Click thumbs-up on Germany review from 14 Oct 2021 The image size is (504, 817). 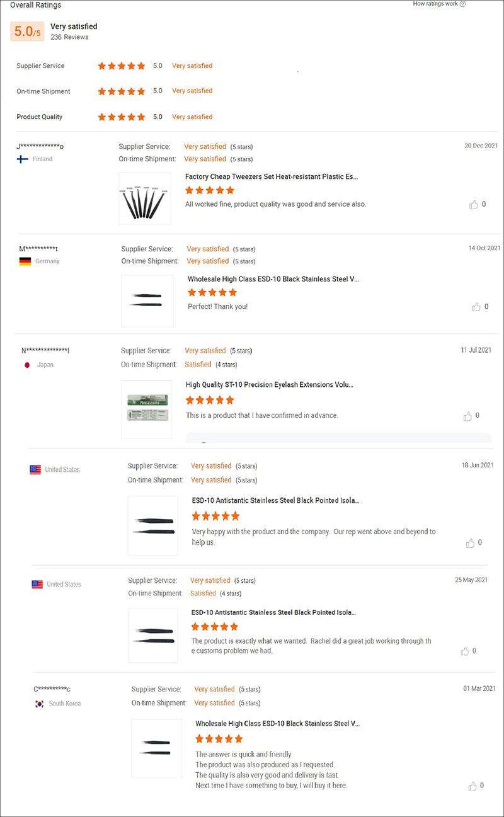[476, 307]
